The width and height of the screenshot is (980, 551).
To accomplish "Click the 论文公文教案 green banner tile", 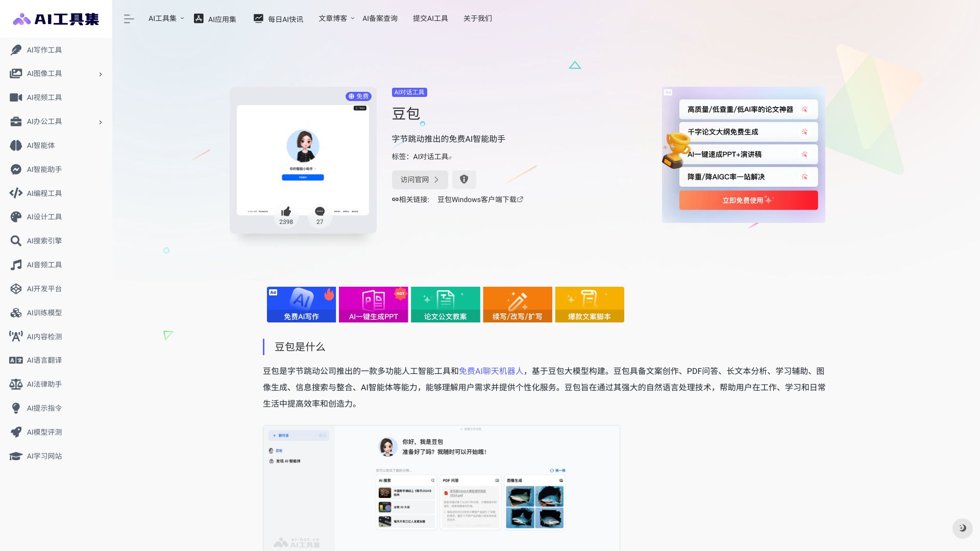I will coord(445,305).
